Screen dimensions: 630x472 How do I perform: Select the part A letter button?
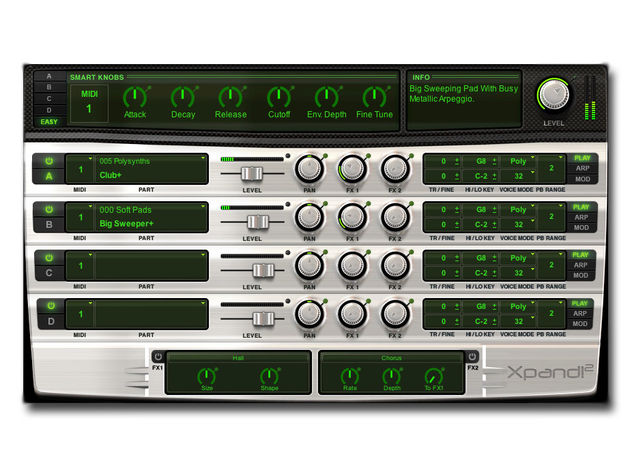tap(49, 176)
